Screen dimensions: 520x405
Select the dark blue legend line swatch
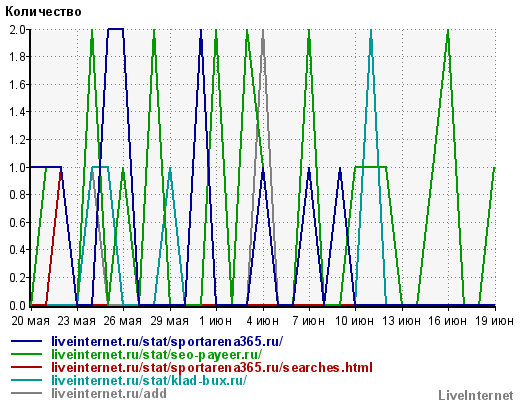(27, 341)
